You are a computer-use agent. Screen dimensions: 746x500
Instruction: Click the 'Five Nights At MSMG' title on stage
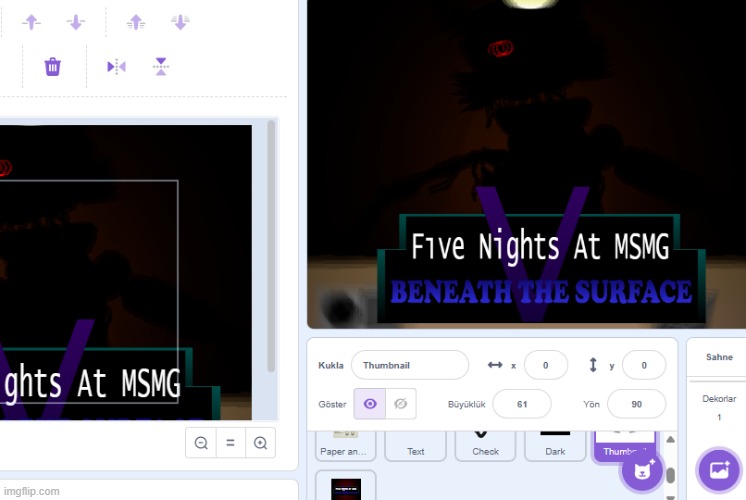click(x=540, y=246)
